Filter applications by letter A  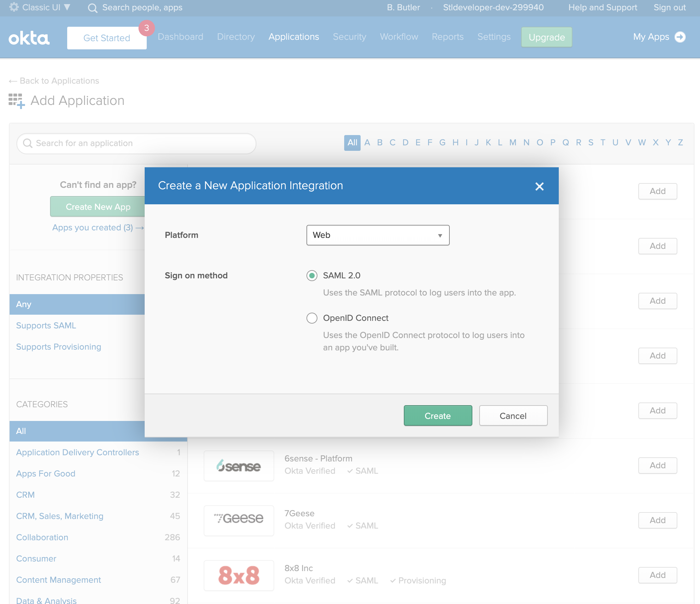pyautogui.click(x=367, y=143)
